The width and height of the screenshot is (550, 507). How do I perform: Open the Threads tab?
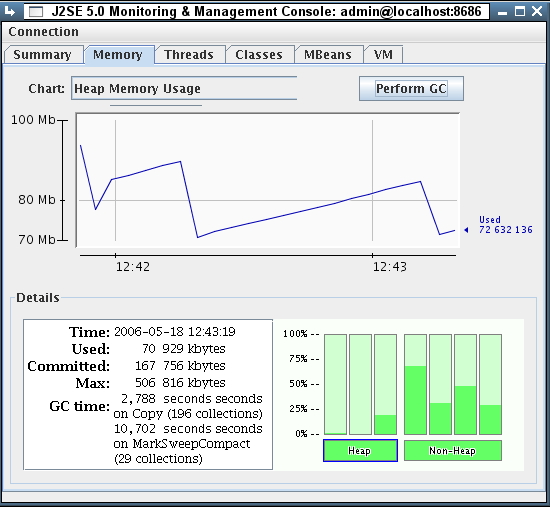click(189, 55)
